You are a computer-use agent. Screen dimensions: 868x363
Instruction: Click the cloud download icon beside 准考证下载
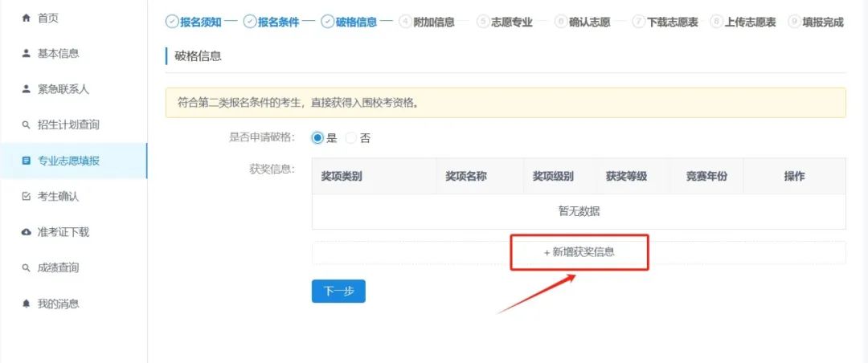click(x=26, y=232)
